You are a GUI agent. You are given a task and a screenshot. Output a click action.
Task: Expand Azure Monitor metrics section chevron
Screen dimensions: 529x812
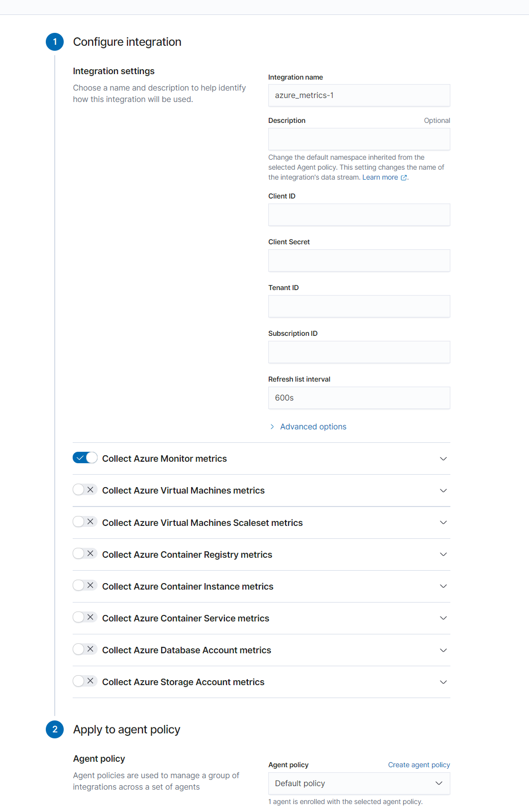pos(443,459)
